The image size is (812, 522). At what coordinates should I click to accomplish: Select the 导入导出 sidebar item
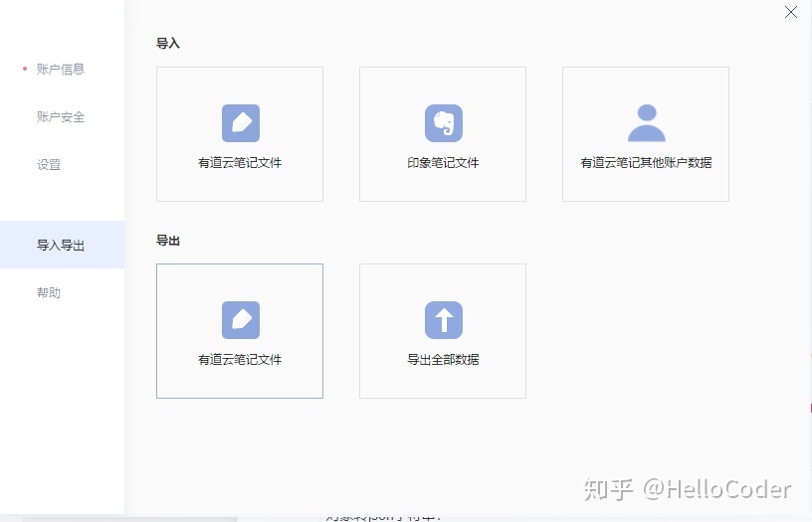(60, 245)
